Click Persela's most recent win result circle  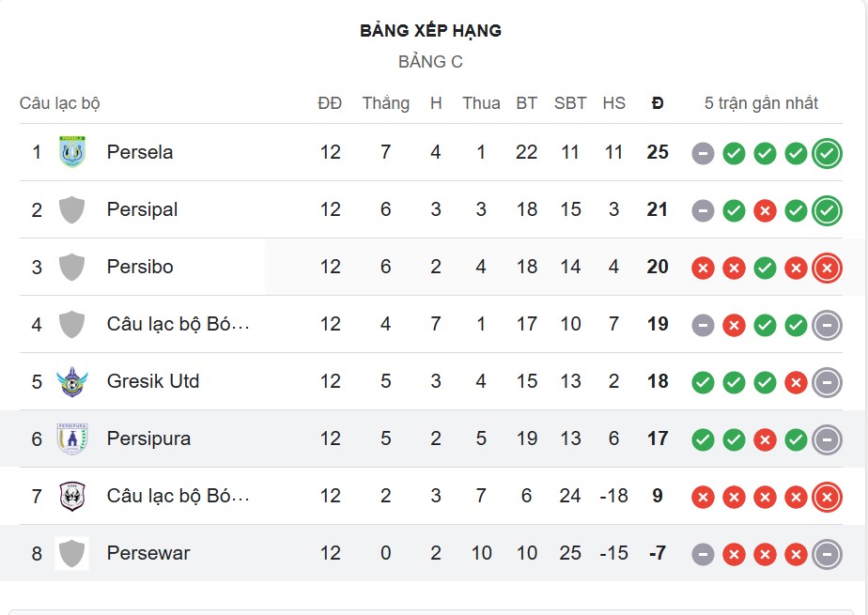pyautogui.click(x=826, y=152)
